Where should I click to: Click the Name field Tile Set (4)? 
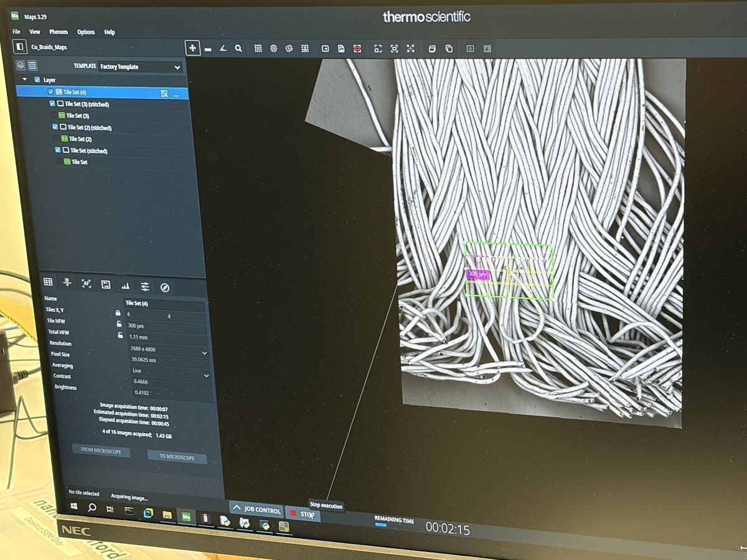point(164,304)
